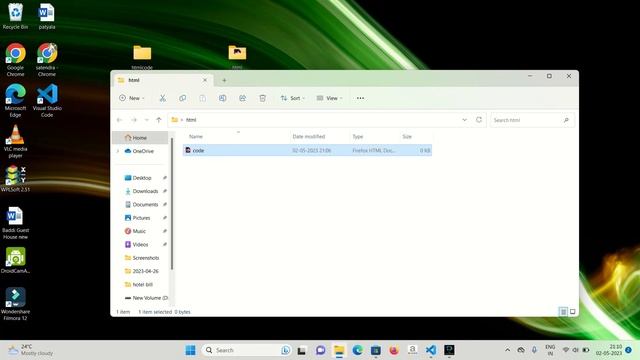Expand the OneDrive tree node
640x360 pixels.
click(118, 151)
